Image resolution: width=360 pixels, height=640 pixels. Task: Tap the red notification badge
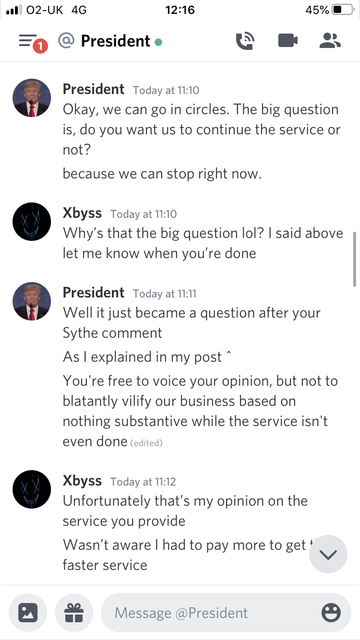(40, 47)
